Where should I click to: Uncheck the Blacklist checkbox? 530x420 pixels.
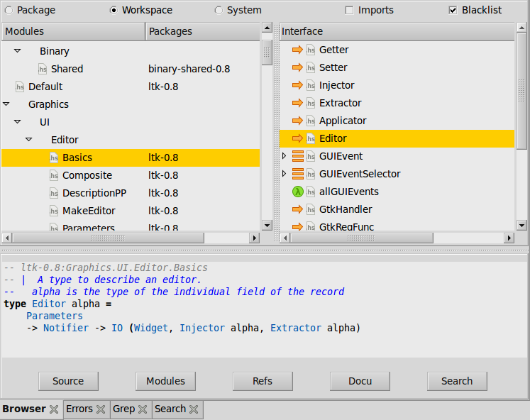[453, 10]
